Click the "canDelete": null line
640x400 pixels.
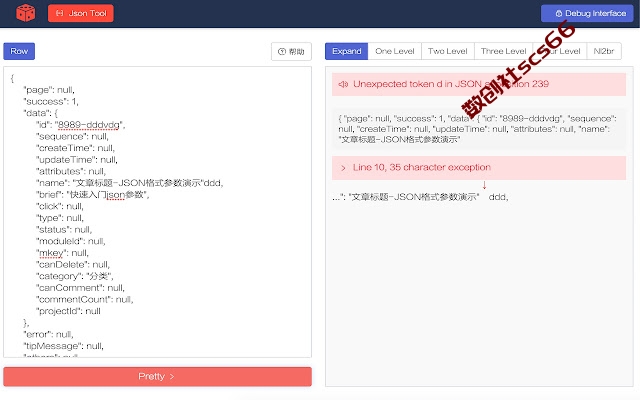(73, 264)
